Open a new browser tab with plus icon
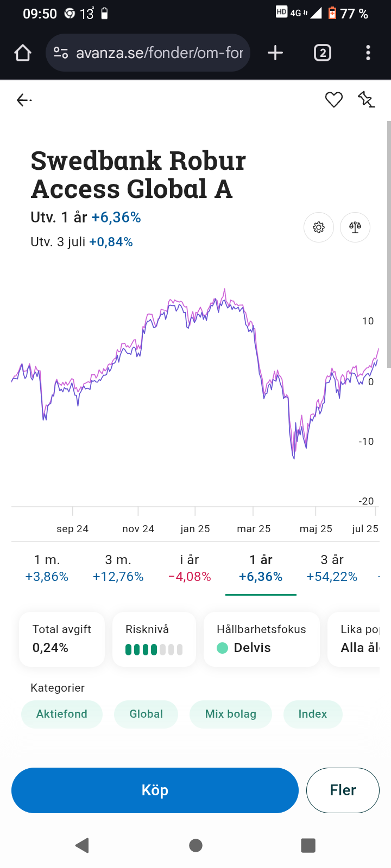Image resolution: width=391 pixels, height=868 pixels. click(x=275, y=53)
